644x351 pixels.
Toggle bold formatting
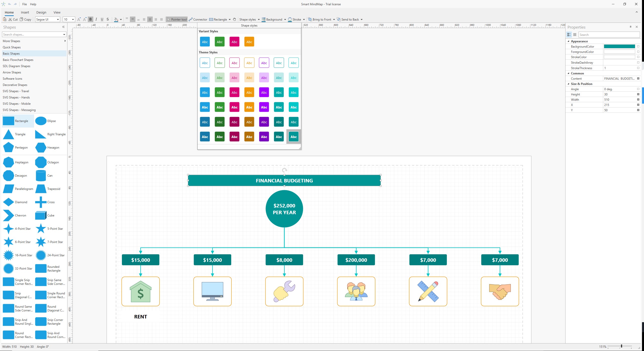(x=90, y=19)
